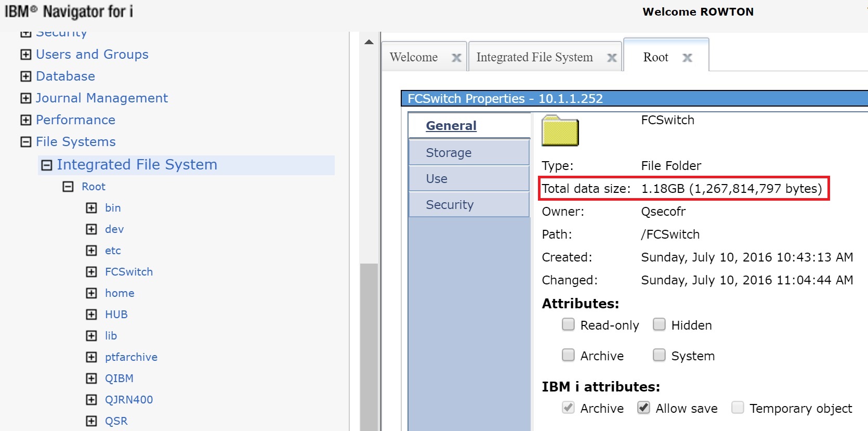The width and height of the screenshot is (868, 431).
Task: Click the scroll up arrow icon
Action: tap(369, 42)
